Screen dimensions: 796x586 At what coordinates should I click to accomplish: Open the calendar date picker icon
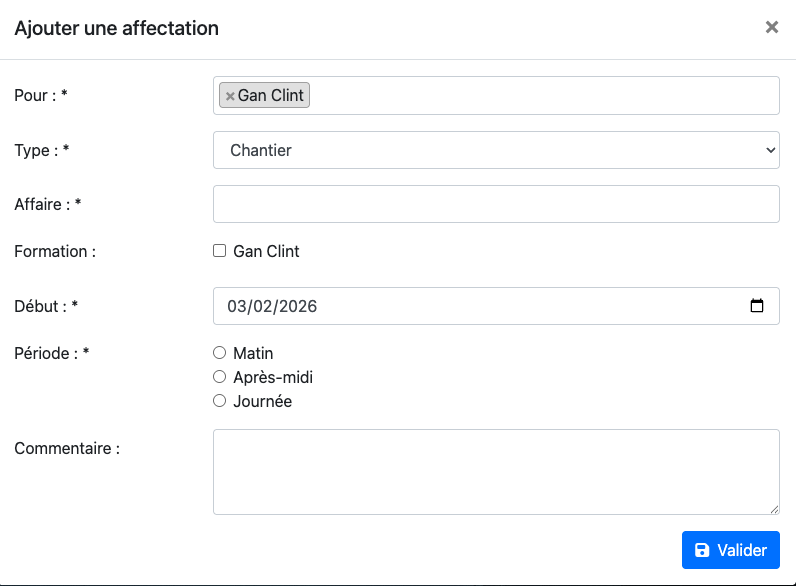[x=757, y=306]
